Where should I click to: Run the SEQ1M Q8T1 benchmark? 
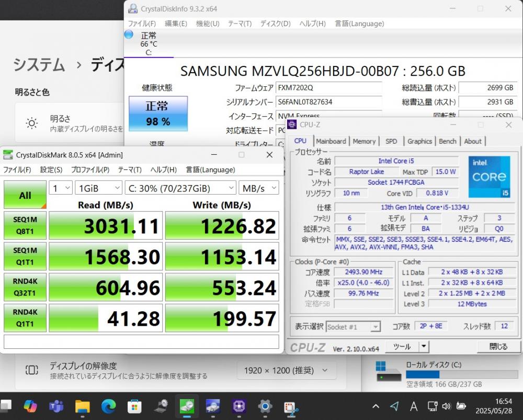click(25, 225)
